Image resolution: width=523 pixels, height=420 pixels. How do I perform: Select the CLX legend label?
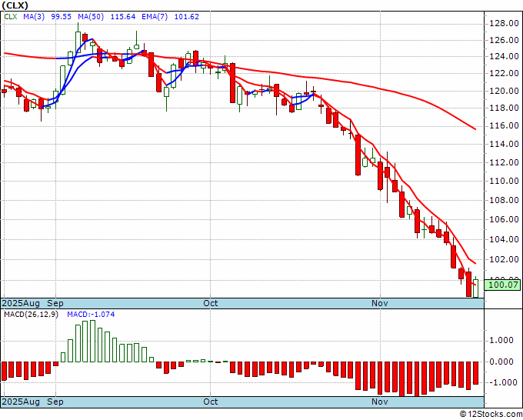(11, 16)
